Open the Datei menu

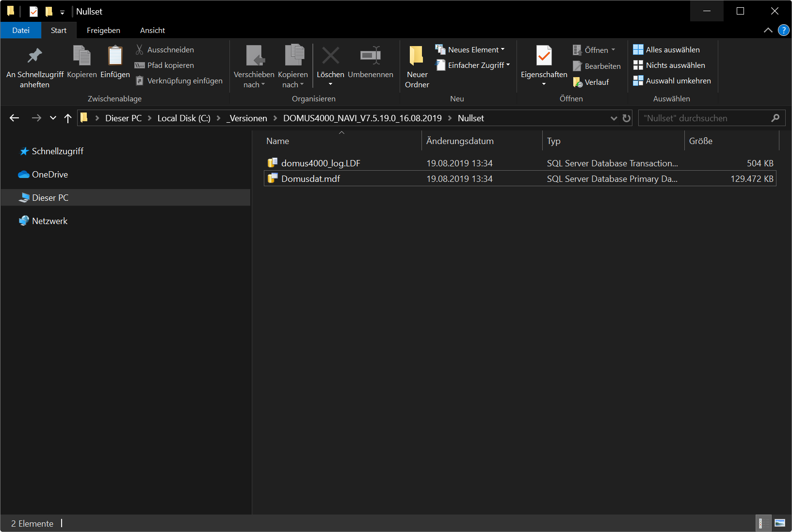tap(21, 30)
